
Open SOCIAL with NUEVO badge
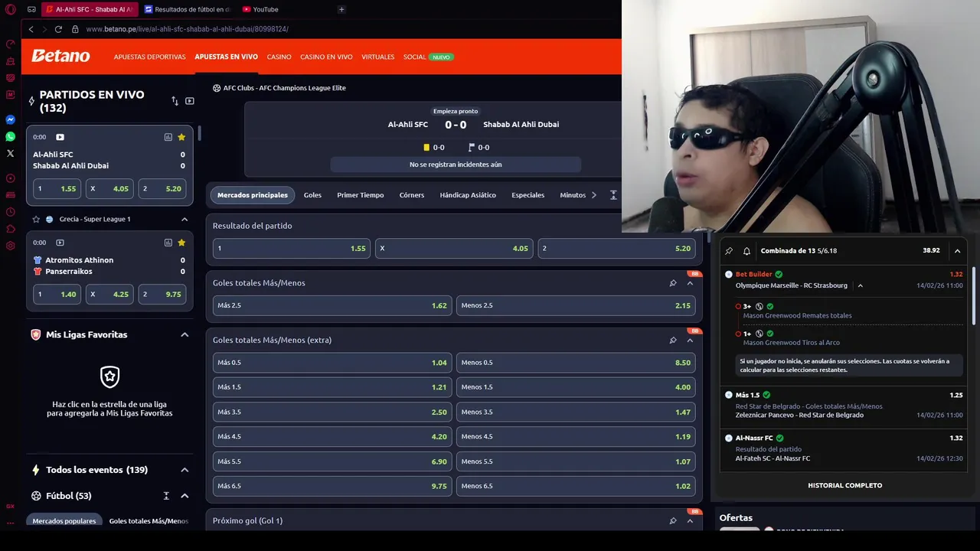428,57
